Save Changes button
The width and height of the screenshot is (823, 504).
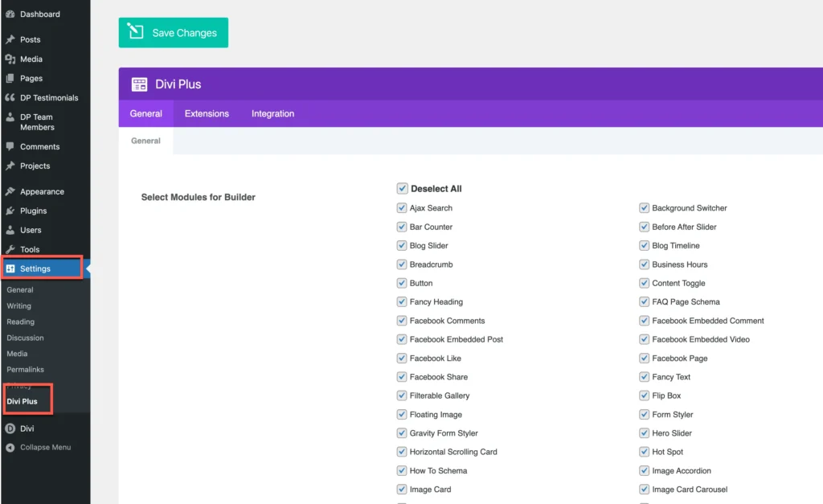174,32
